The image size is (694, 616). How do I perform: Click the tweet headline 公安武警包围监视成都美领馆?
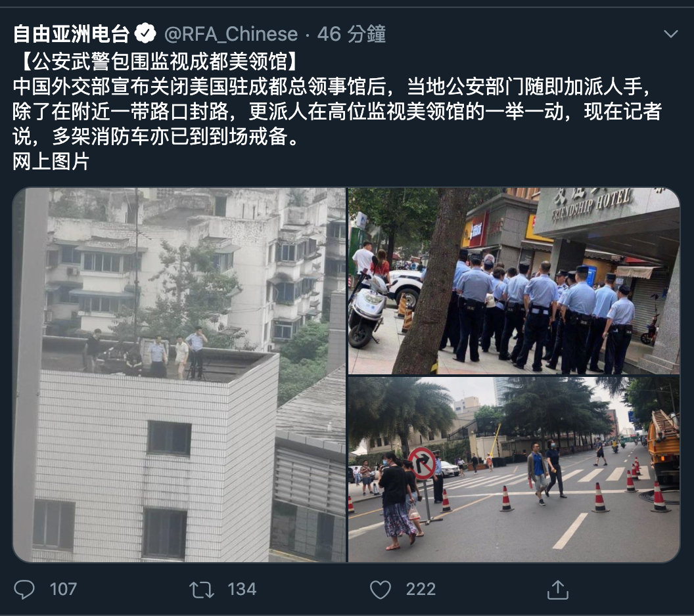point(160,61)
